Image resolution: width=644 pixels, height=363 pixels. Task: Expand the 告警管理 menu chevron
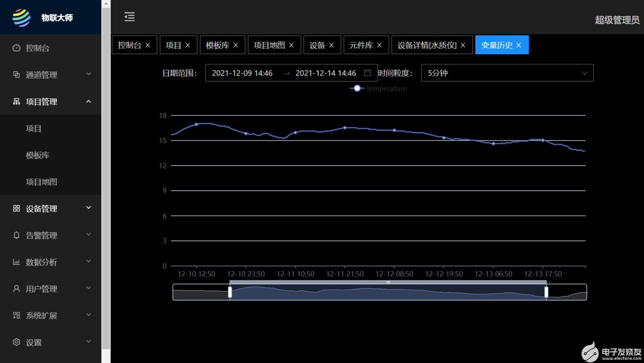pos(89,235)
